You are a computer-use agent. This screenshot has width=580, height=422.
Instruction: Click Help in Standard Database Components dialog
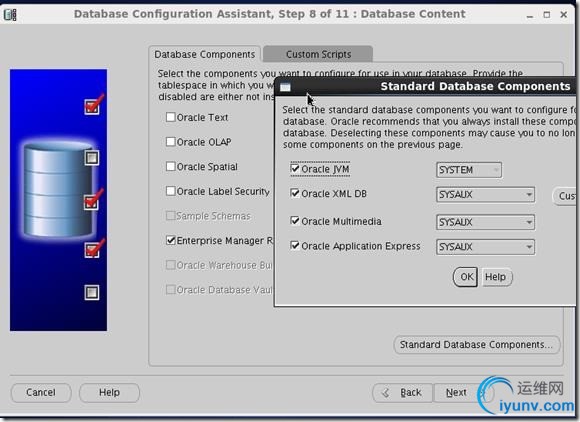(496, 277)
